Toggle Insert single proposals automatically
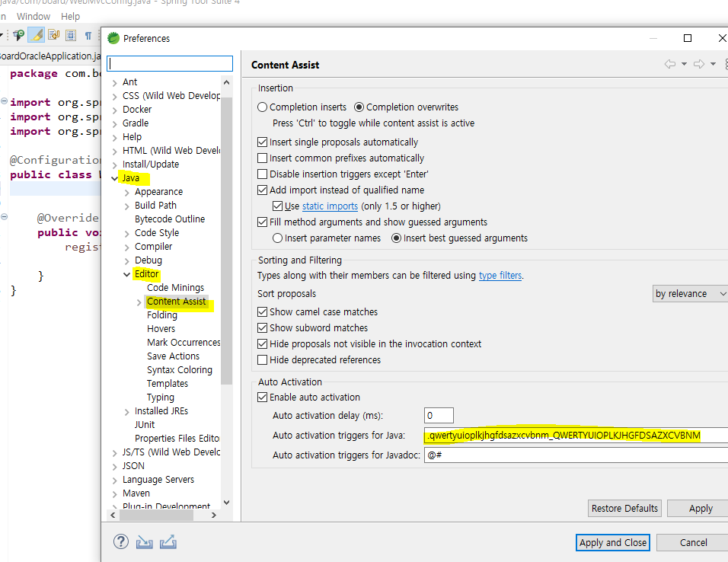Viewport: 728px width, 562px height. pos(262,142)
